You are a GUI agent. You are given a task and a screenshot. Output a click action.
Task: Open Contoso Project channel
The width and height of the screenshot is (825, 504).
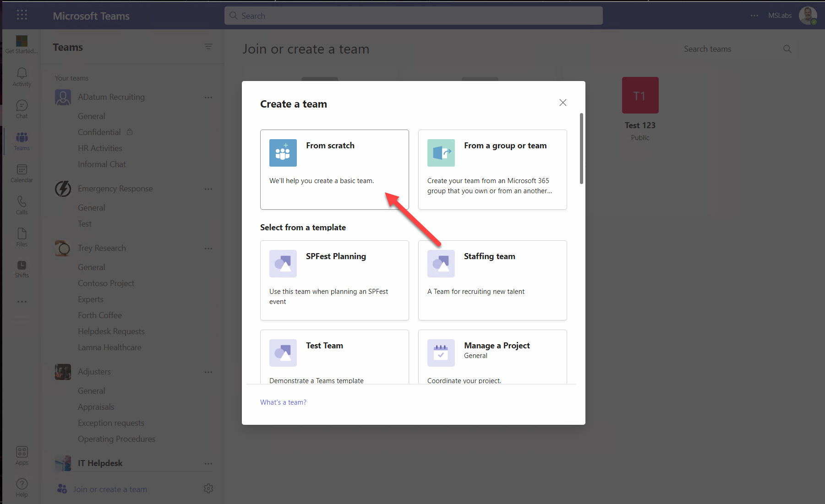(x=106, y=283)
